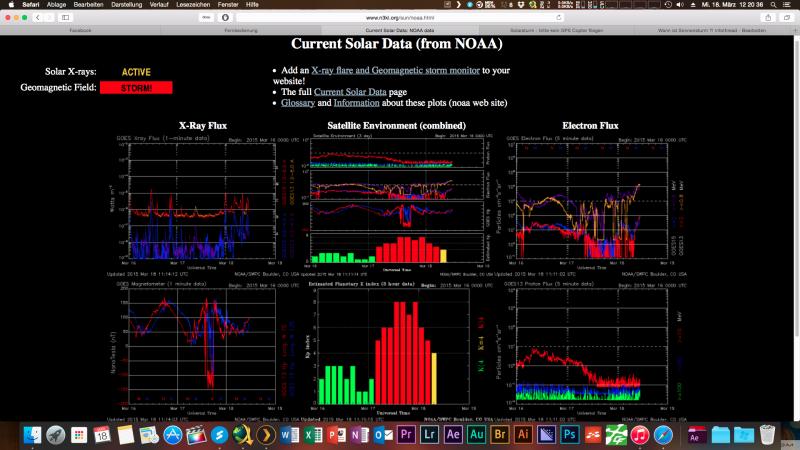Click the Safari address bar
Viewport: 800px width, 450px height.
[400, 17]
